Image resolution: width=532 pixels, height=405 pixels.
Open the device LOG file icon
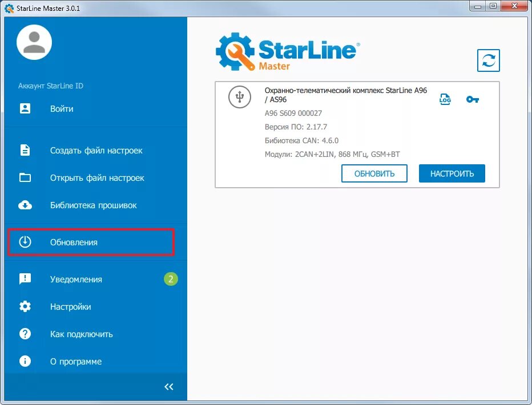(445, 99)
